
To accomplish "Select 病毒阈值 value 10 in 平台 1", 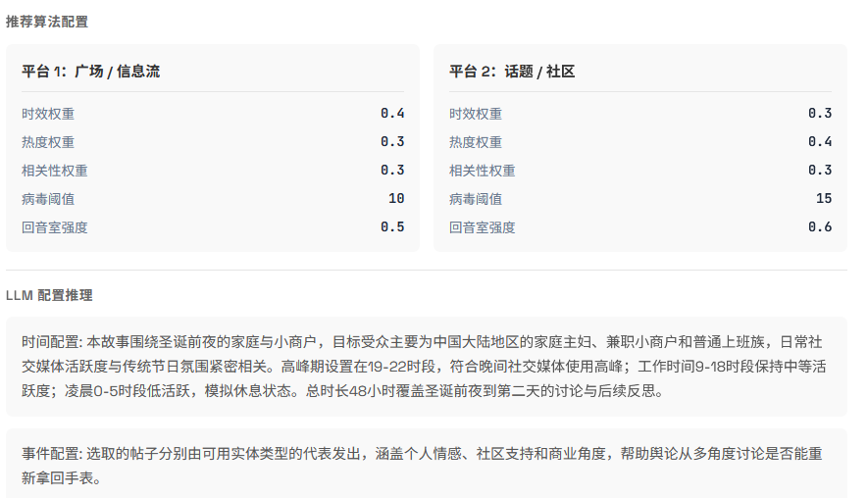I will tap(396, 199).
